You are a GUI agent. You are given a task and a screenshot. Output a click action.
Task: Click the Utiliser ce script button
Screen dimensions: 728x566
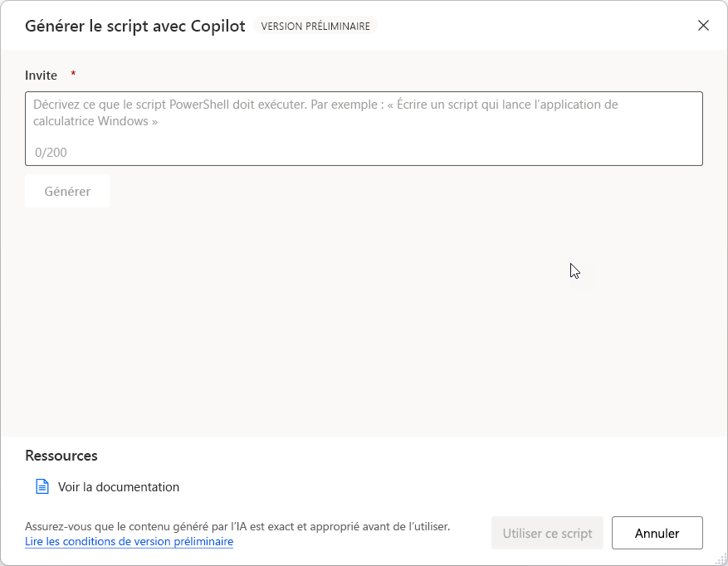(547, 533)
